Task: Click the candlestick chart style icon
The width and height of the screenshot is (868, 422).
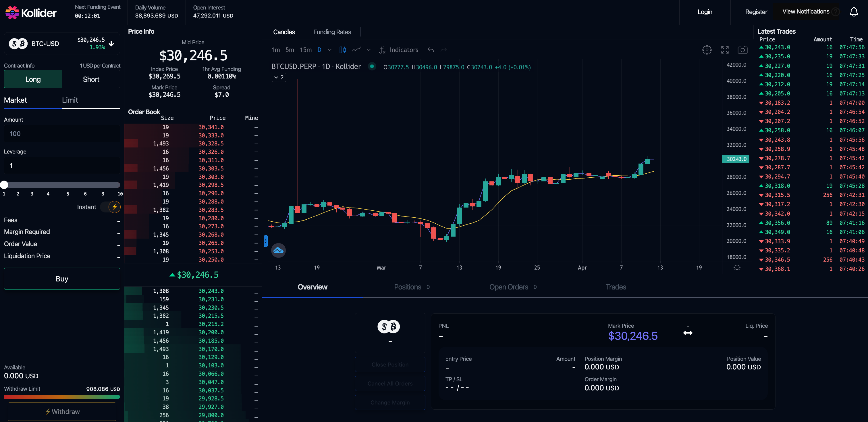Action: pos(342,50)
